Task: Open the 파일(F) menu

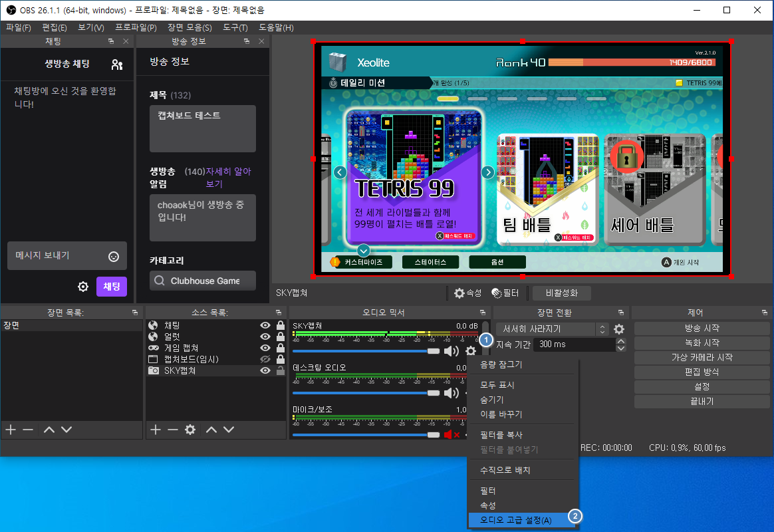Action: [x=18, y=28]
